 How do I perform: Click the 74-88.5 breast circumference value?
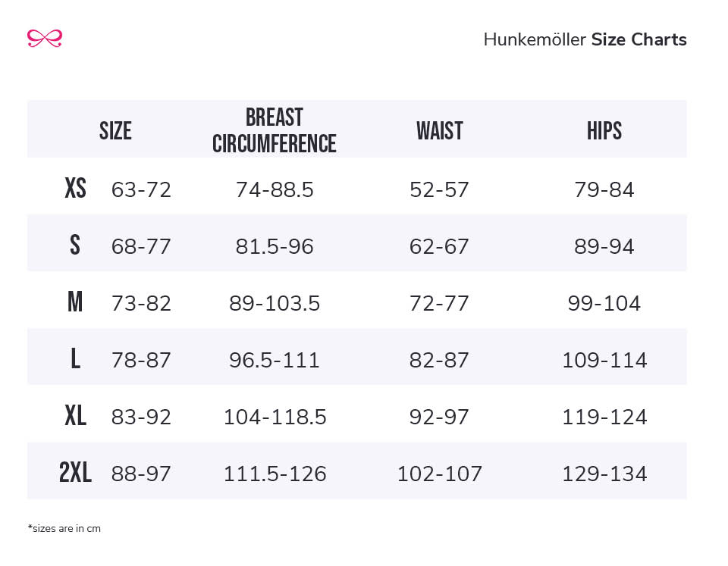pos(275,189)
